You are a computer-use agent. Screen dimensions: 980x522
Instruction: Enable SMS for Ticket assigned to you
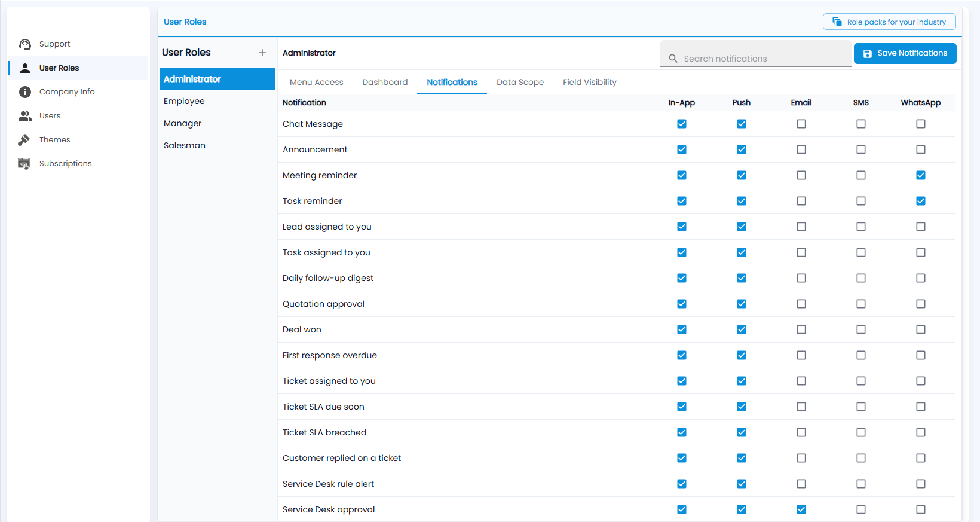(861, 381)
